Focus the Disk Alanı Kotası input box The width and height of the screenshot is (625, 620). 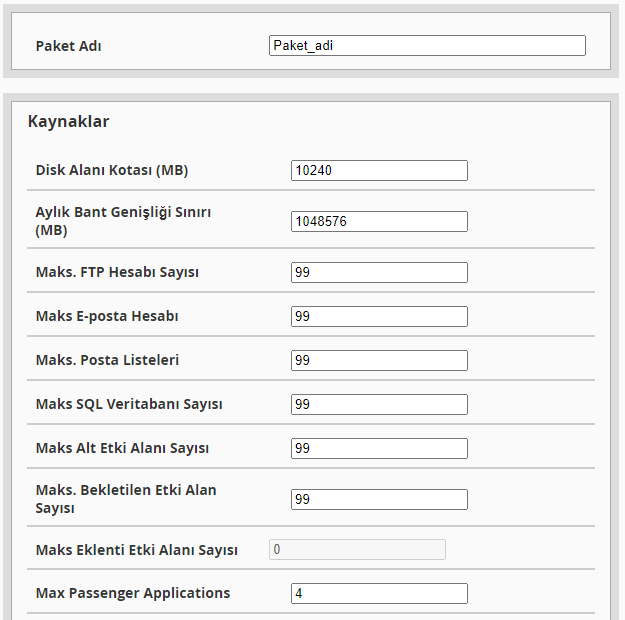tap(379, 171)
